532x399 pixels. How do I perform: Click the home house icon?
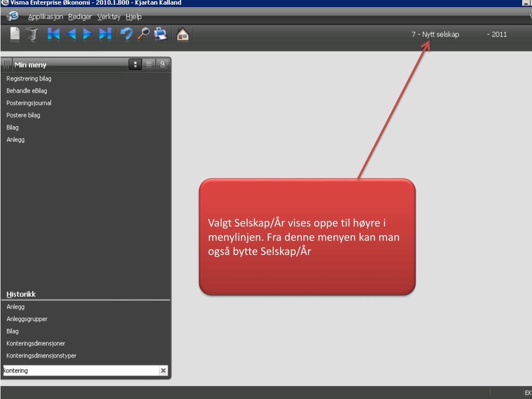(x=182, y=34)
